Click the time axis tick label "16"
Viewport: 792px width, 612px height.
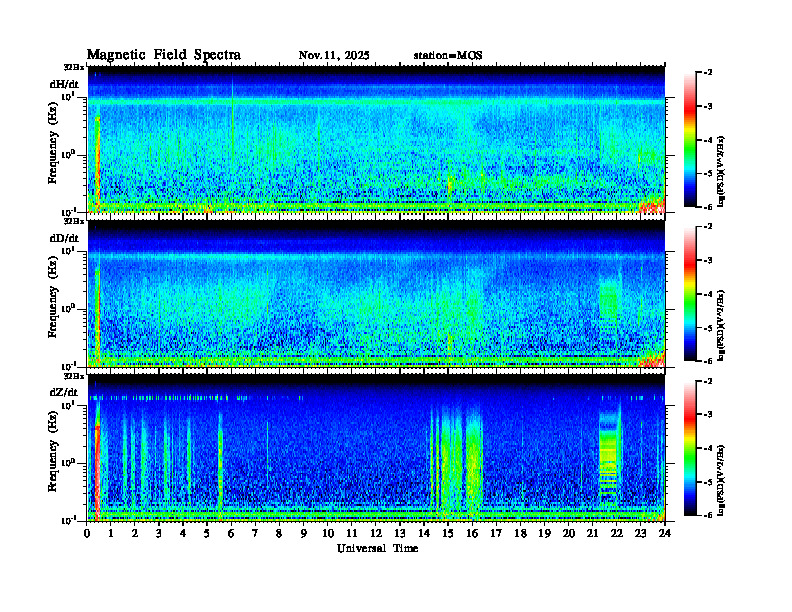(x=472, y=533)
